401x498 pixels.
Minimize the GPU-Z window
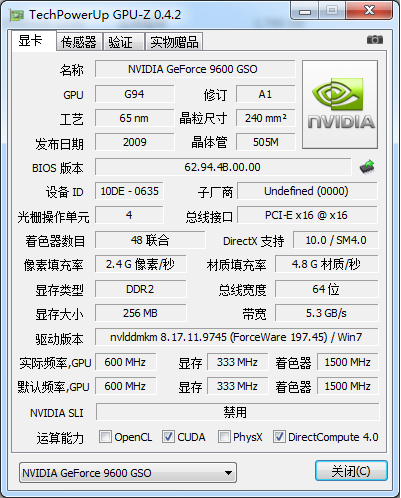pyautogui.click(x=305, y=11)
